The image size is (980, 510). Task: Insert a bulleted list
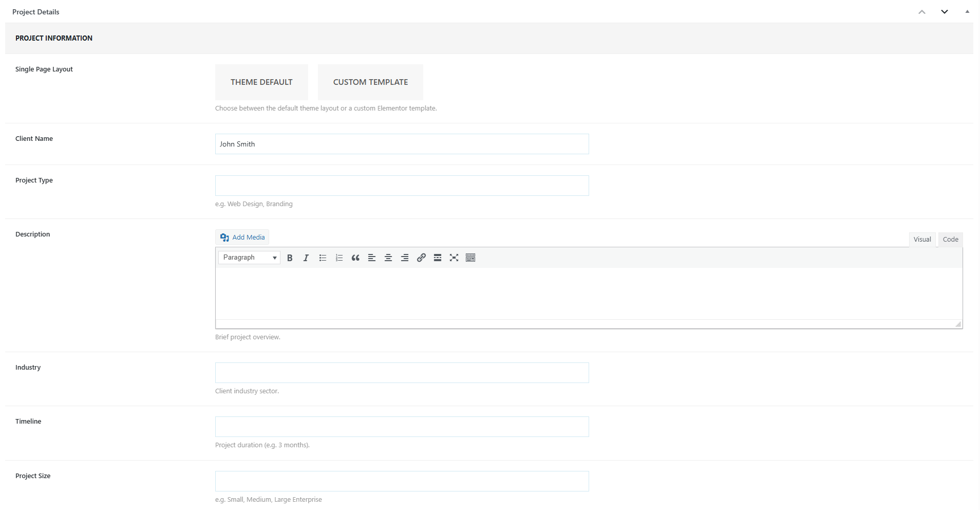point(323,258)
